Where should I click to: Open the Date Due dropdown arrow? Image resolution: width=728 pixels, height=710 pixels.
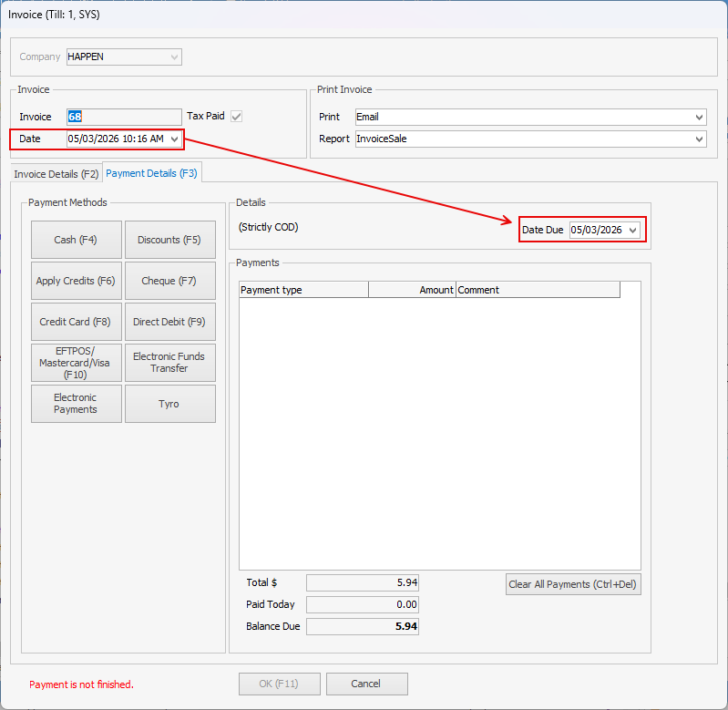click(633, 231)
